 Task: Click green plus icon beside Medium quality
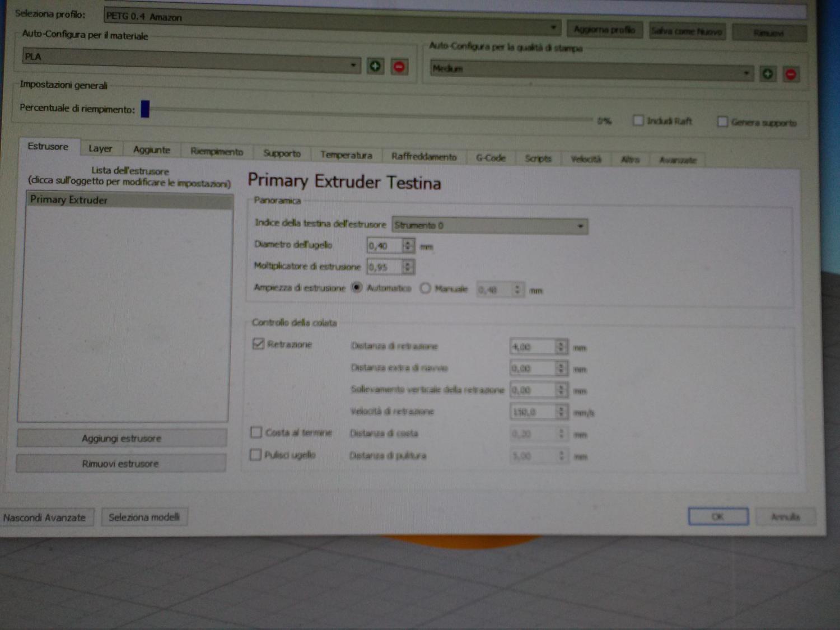[768, 73]
